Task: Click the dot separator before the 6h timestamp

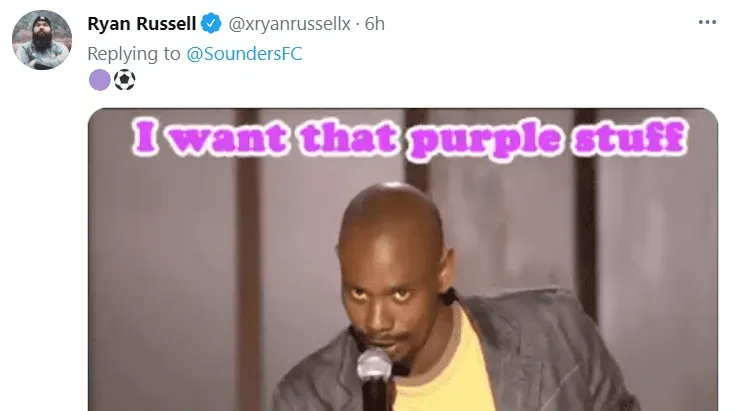Action: pos(358,24)
